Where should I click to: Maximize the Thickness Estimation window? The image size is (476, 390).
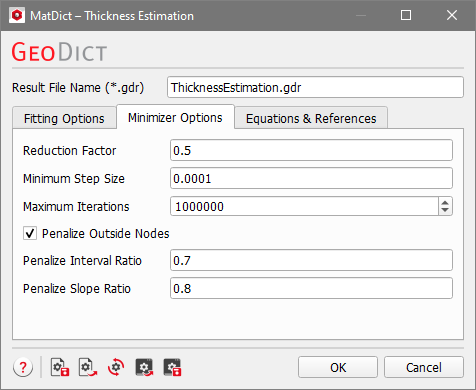click(x=406, y=15)
